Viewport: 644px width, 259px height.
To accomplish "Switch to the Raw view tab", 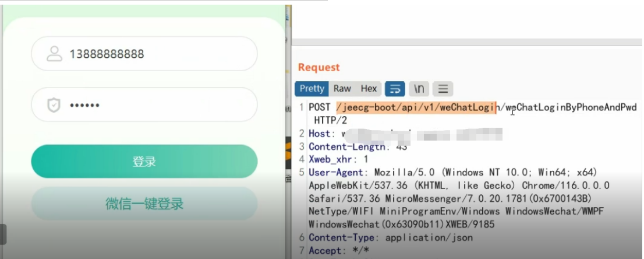I will [342, 89].
